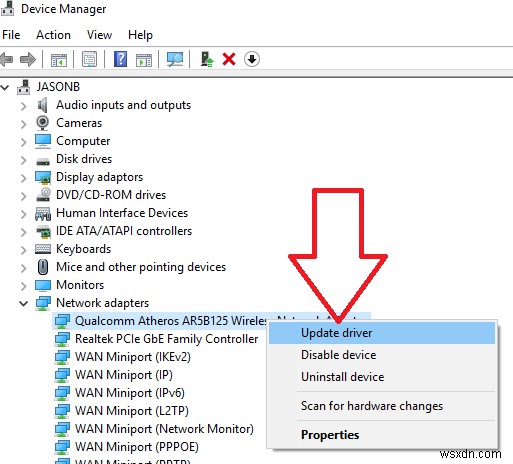Viewport: 513px width, 464px height.
Task: Click the Back arrow toolbar icon
Action: (6, 60)
